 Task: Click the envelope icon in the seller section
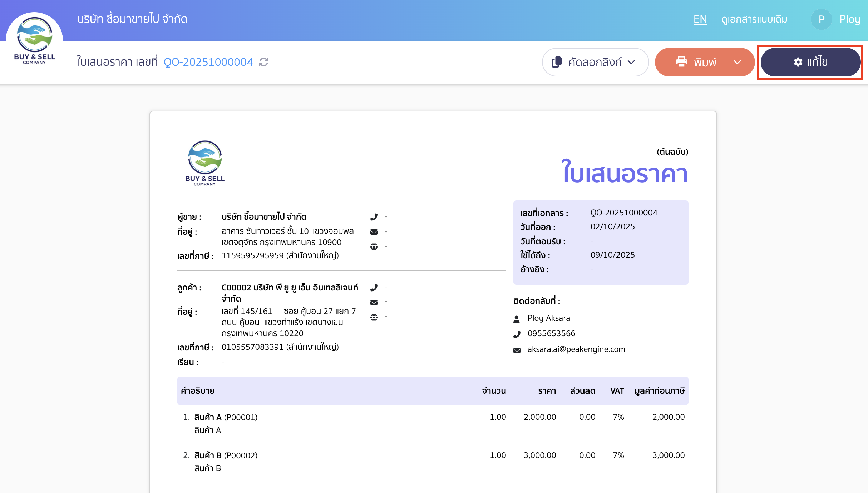click(x=374, y=231)
